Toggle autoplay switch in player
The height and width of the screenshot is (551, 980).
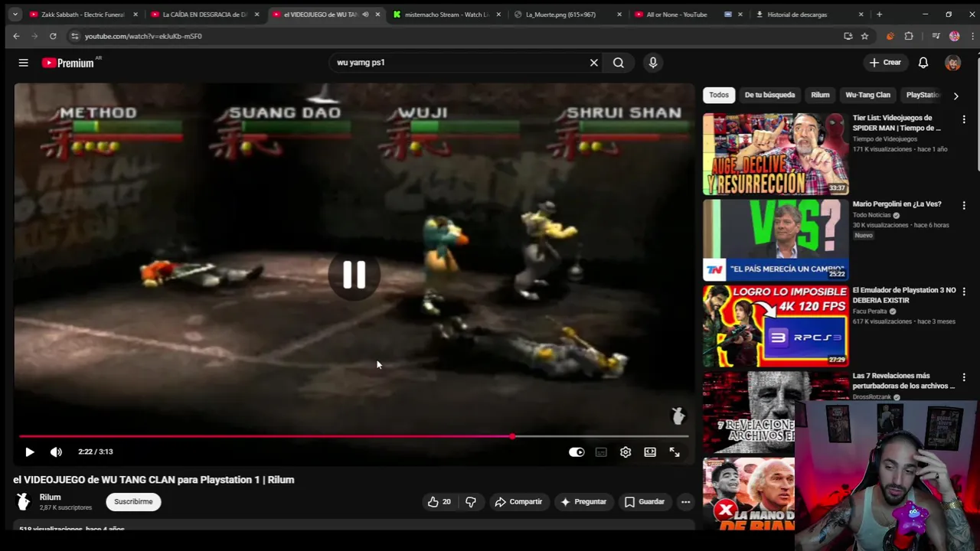(577, 452)
